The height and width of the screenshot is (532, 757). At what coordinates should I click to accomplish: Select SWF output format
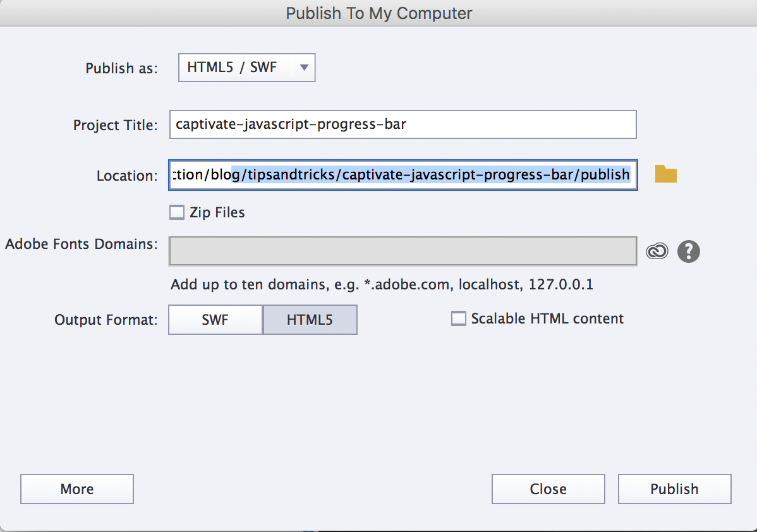215,320
